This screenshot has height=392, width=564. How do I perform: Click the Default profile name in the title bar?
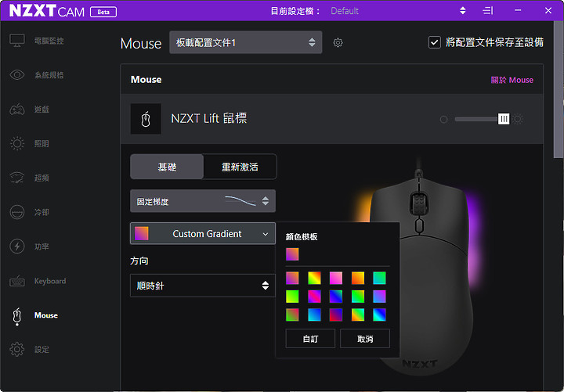(x=345, y=11)
